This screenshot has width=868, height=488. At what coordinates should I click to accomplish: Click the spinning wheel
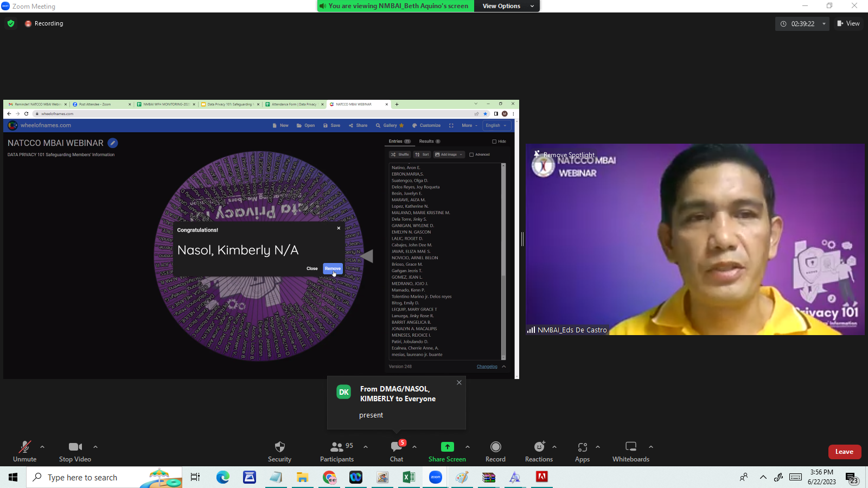coord(259,256)
